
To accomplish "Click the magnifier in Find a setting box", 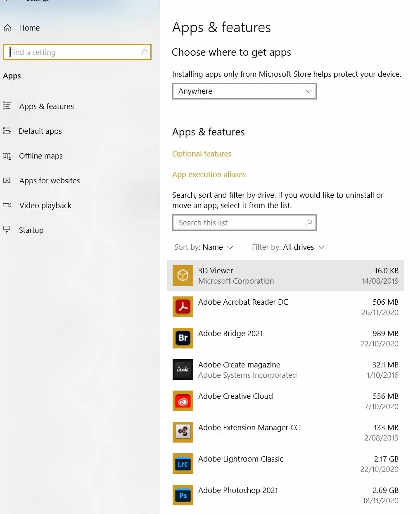I will (144, 52).
